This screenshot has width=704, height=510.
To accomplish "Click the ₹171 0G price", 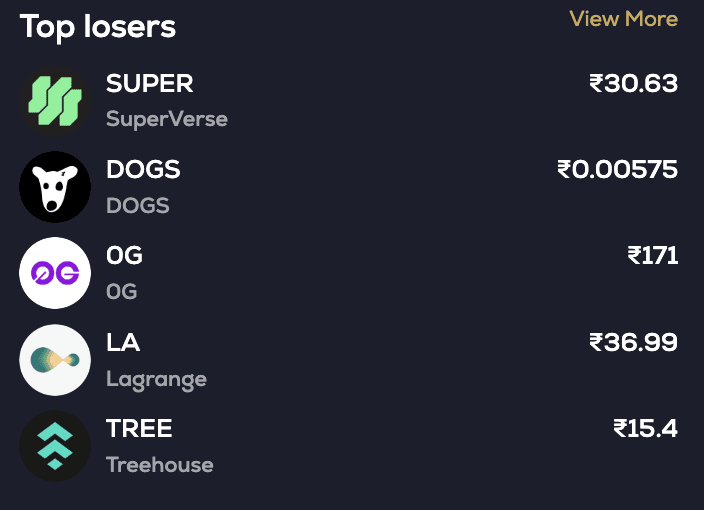I will (x=652, y=256).
